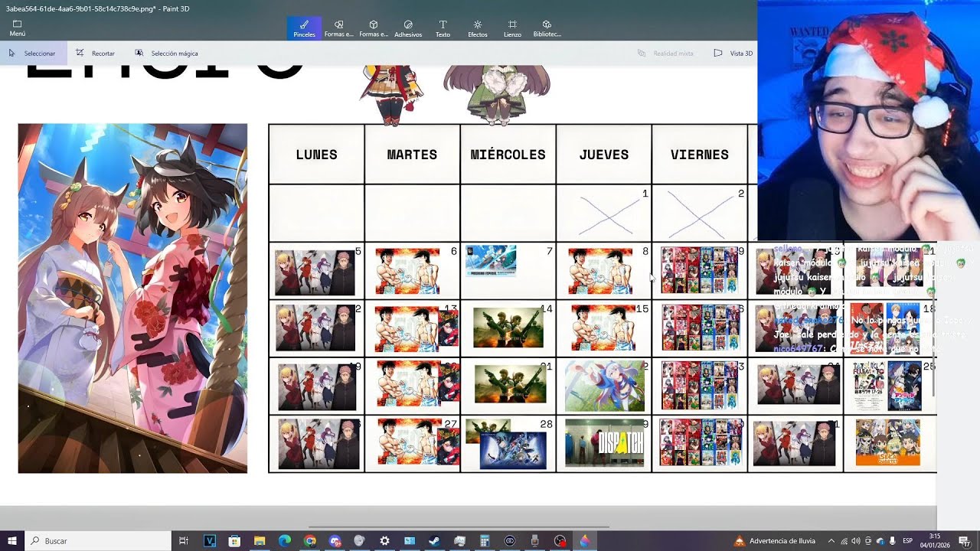
Task: Select the manga collage on day 9
Action: [700, 270]
